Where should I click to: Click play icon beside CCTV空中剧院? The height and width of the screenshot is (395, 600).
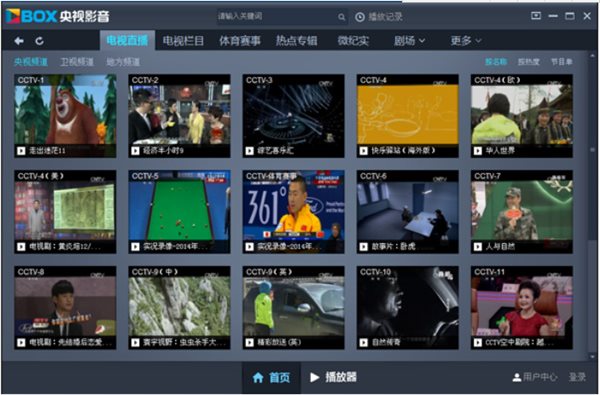[478, 343]
